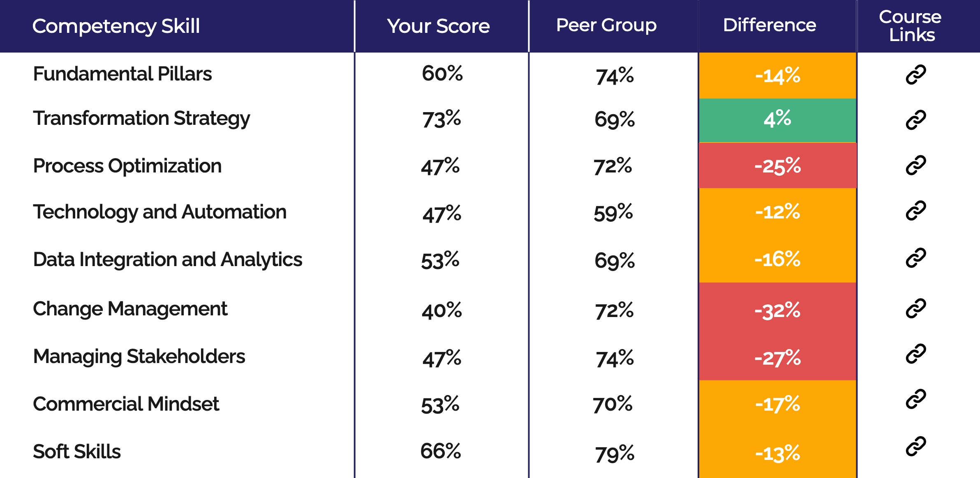
Task: Click the Process Optimization course link icon
Action: 916,165
